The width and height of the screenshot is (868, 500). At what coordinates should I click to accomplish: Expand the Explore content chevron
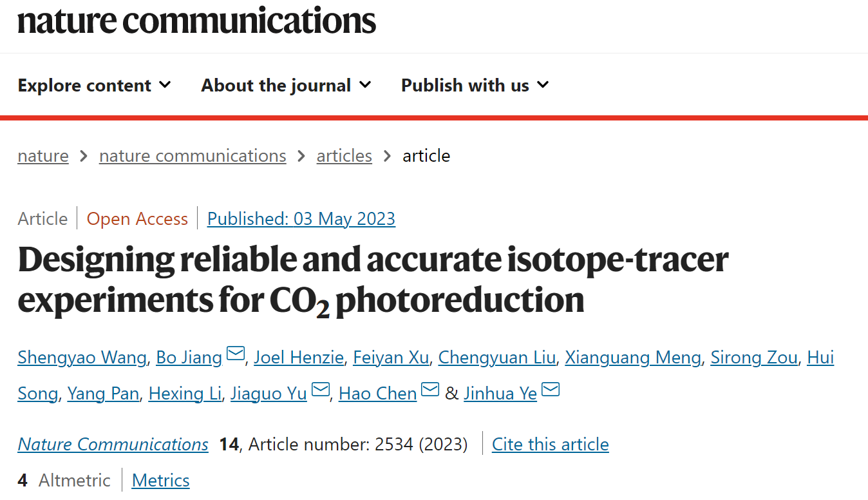[x=165, y=85]
